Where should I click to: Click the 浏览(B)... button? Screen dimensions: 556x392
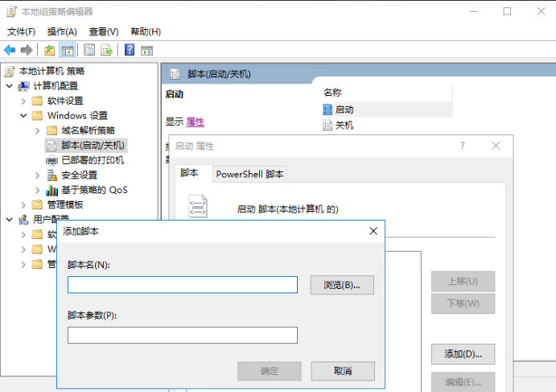pyautogui.click(x=342, y=285)
